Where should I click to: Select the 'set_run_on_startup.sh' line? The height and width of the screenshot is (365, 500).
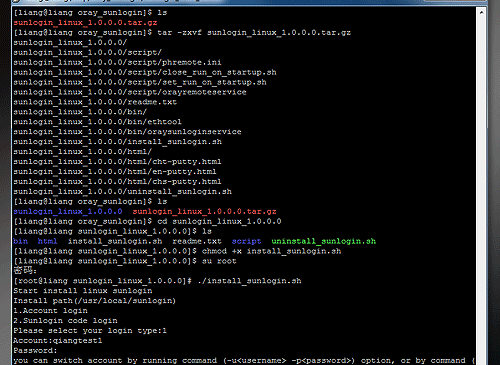[x=140, y=82]
